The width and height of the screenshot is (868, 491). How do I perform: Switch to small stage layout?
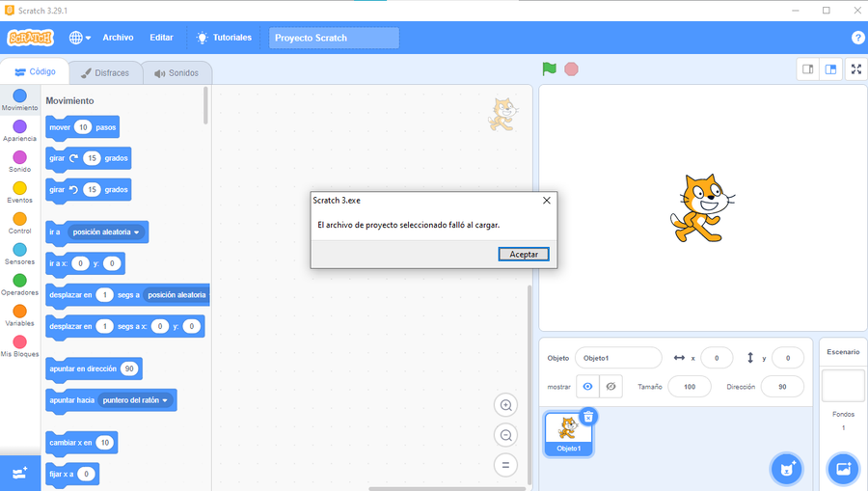(808, 69)
